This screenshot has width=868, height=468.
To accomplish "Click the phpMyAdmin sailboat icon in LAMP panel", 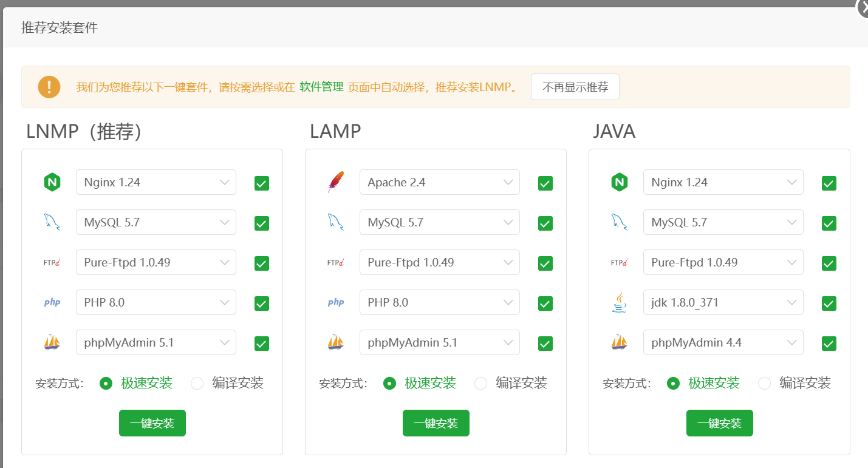I will coord(336,342).
